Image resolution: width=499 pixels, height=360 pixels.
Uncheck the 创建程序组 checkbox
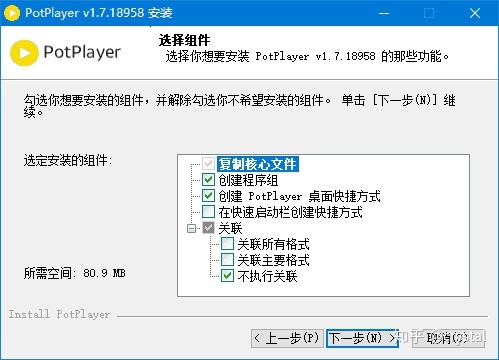click(x=208, y=180)
